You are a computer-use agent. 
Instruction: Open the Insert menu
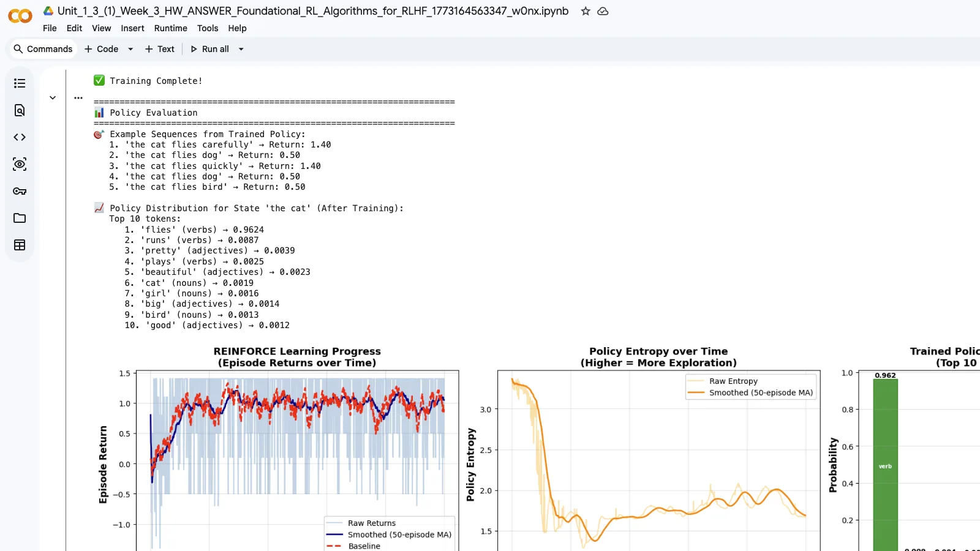[x=132, y=28]
